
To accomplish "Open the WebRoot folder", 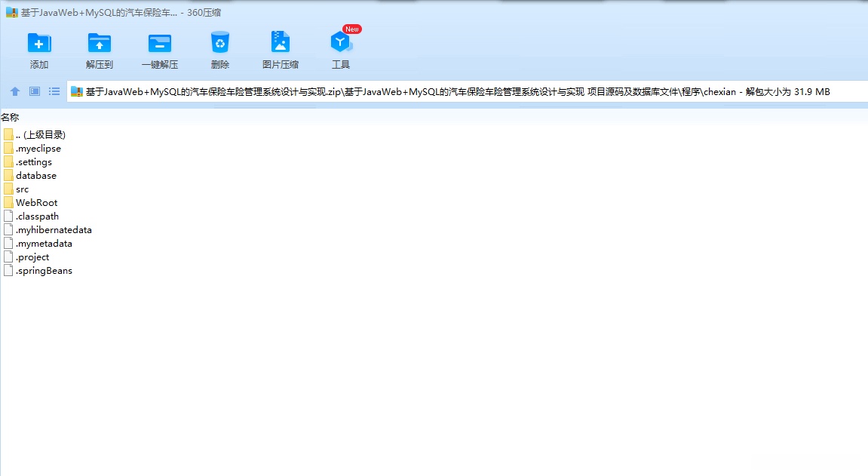I will pos(38,202).
